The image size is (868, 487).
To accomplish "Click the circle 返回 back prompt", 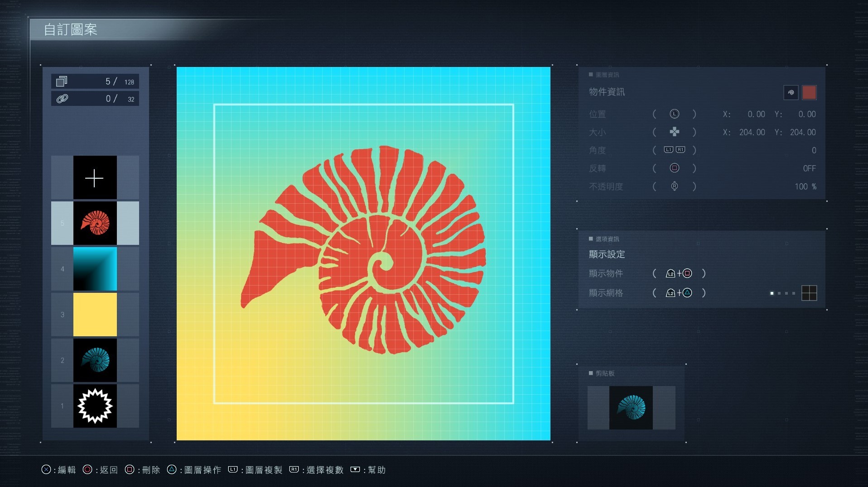I will 100,470.
